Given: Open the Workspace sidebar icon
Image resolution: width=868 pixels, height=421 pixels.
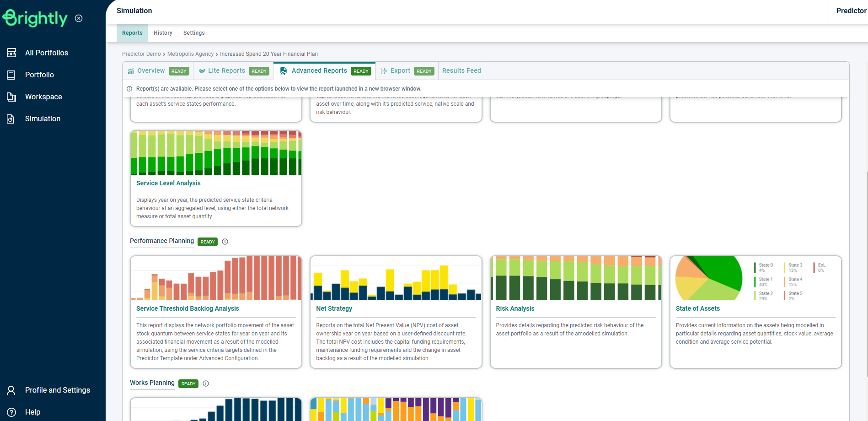Looking at the screenshot, I should pos(11,97).
